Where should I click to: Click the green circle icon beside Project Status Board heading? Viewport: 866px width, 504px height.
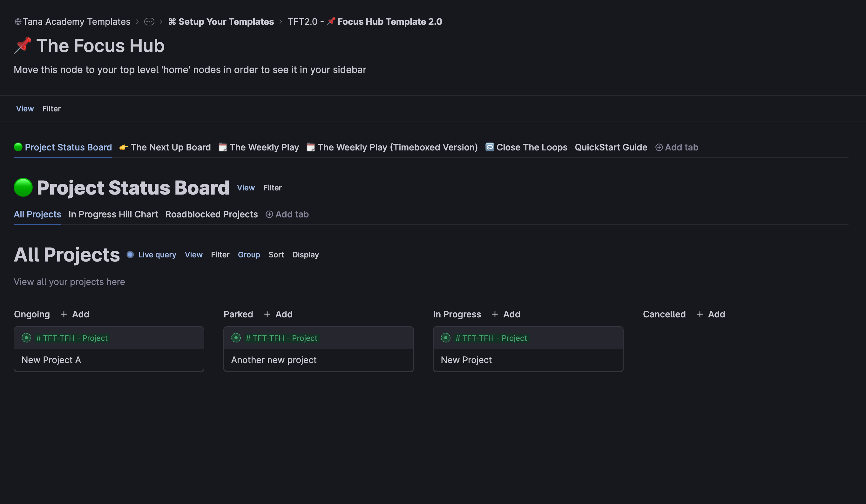point(23,188)
